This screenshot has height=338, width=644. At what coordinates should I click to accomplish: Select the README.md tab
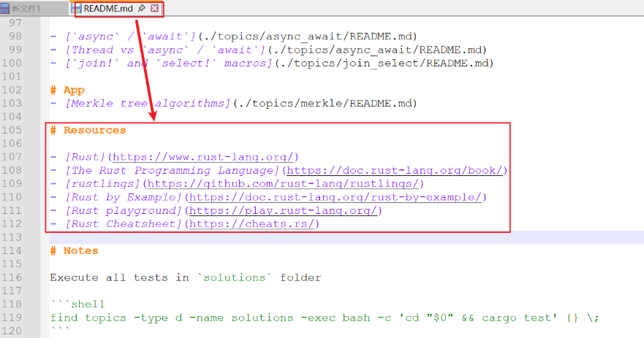[108, 8]
